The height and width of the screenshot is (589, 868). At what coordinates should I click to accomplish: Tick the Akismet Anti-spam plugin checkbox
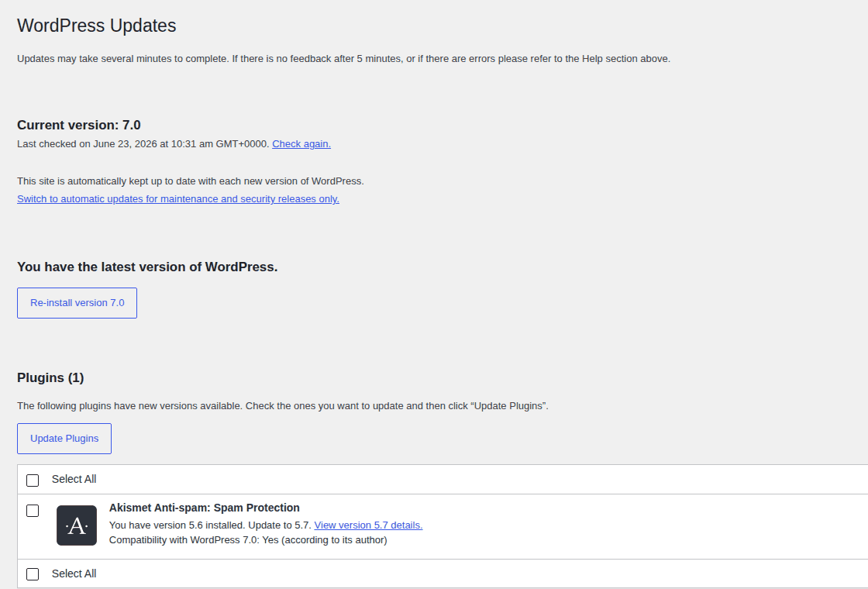click(x=33, y=511)
